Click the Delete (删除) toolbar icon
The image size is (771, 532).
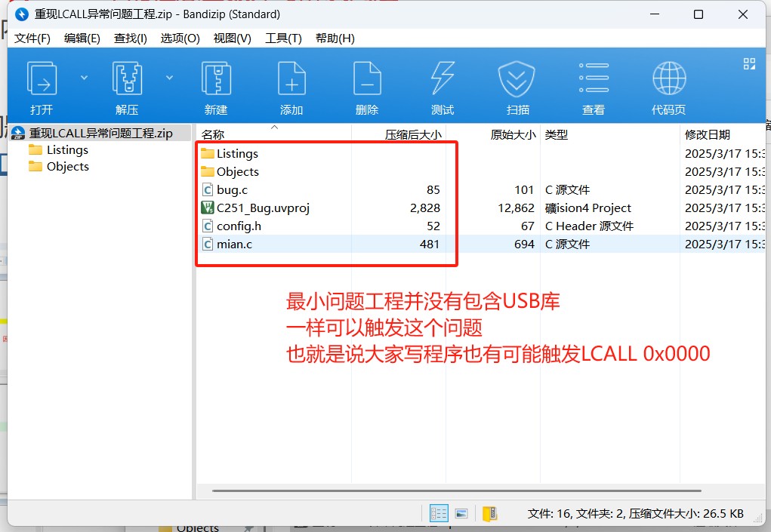pyautogui.click(x=367, y=78)
